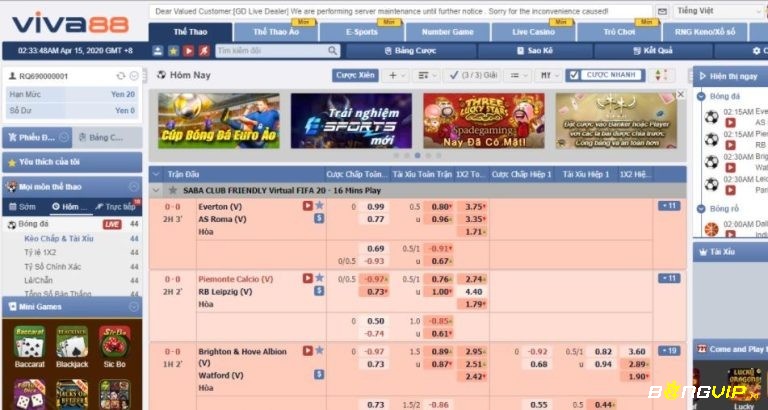The width and height of the screenshot is (768, 410).
Task: Click third red play icon in Hiện thị ngay
Action: tap(730, 168)
